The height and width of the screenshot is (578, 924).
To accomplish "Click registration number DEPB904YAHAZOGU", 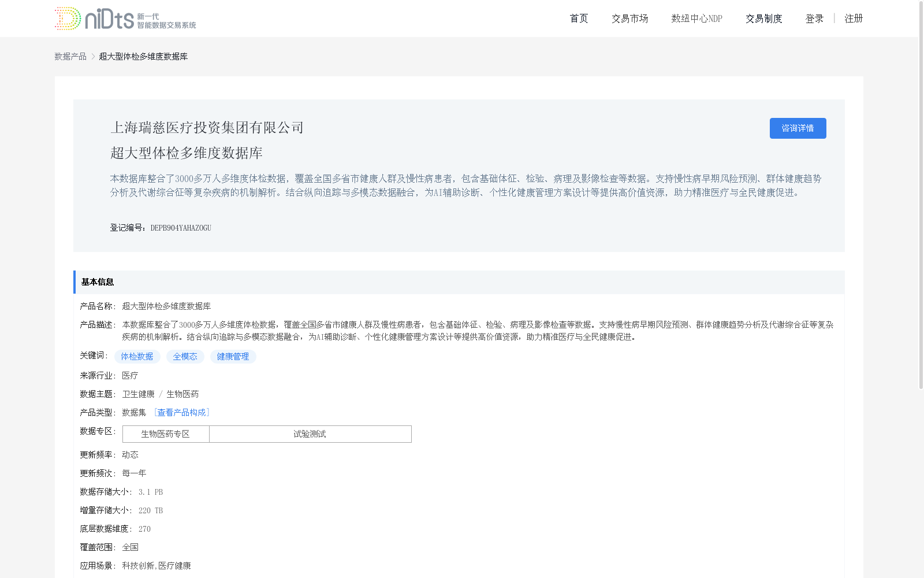I will pyautogui.click(x=181, y=228).
